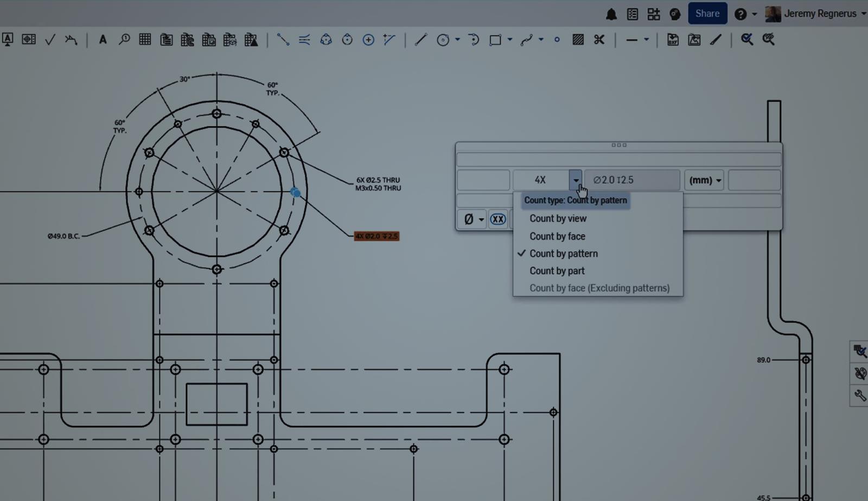Open the 4X count type dropdown
This screenshot has width=868, height=501.
pos(576,180)
